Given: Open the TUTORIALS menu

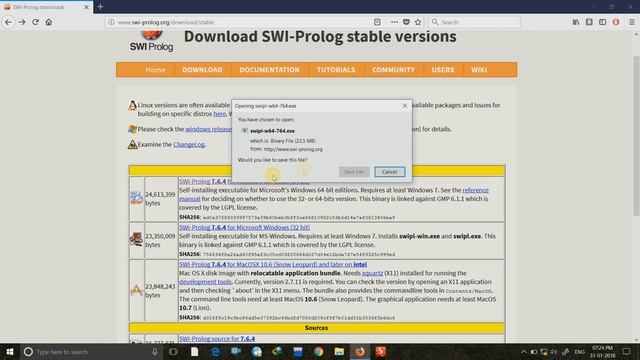Looking at the screenshot, I should 336,70.
